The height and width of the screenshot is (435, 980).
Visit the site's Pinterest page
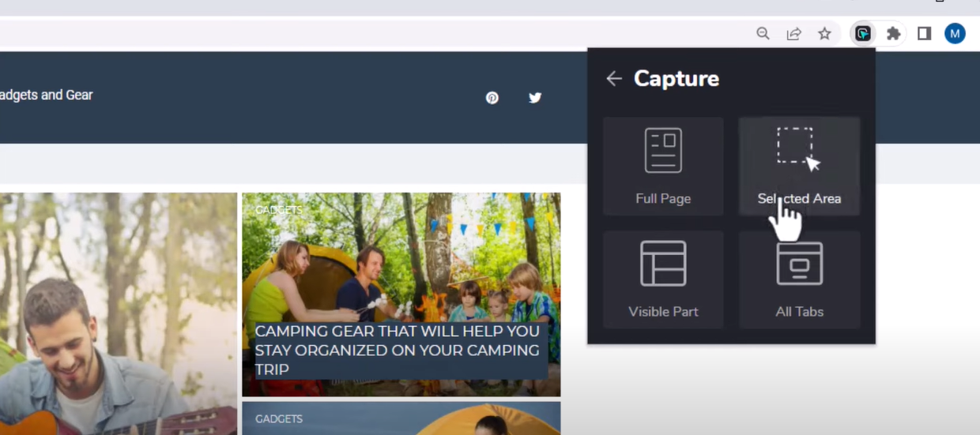click(492, 98)
